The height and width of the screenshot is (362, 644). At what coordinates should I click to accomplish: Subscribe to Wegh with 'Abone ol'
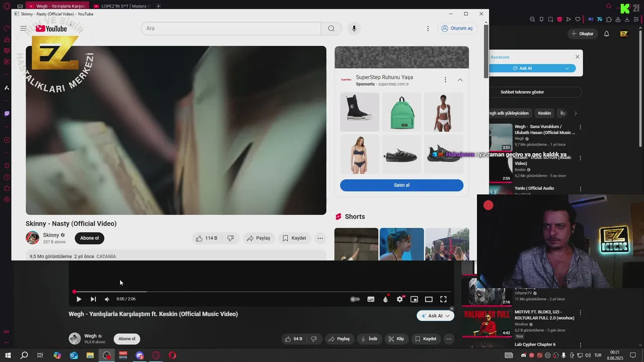pos(127,339)
